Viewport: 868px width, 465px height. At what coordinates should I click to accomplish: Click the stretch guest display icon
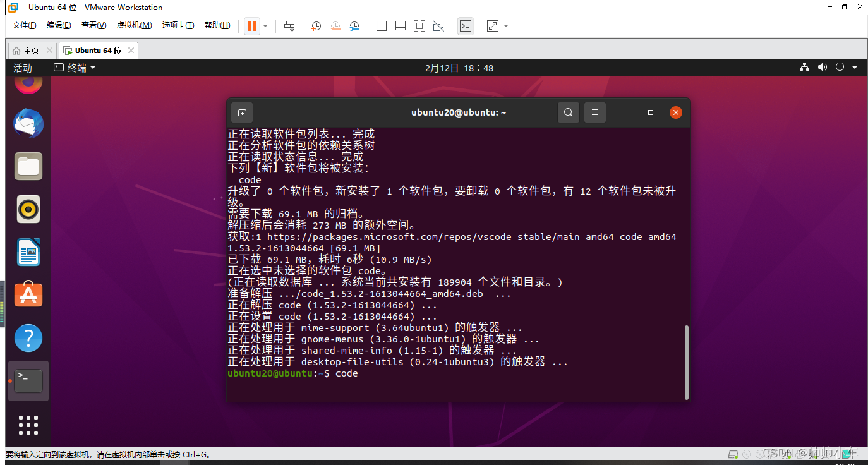493,26
